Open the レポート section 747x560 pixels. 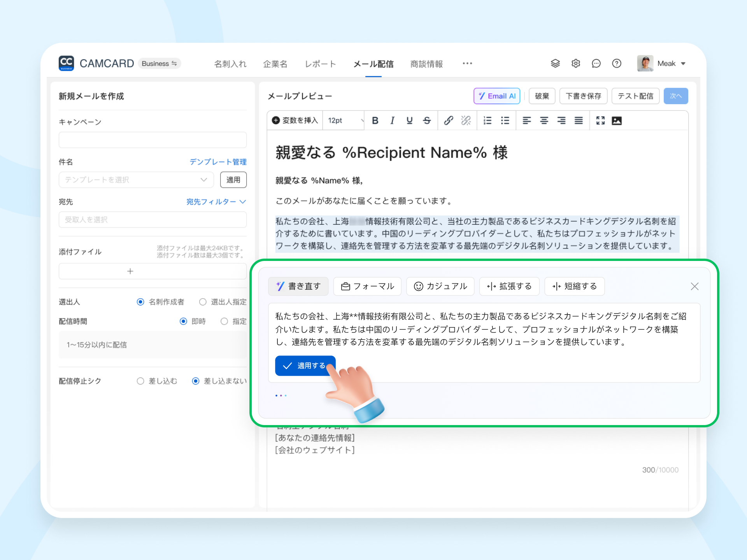(x=320, y=64)
